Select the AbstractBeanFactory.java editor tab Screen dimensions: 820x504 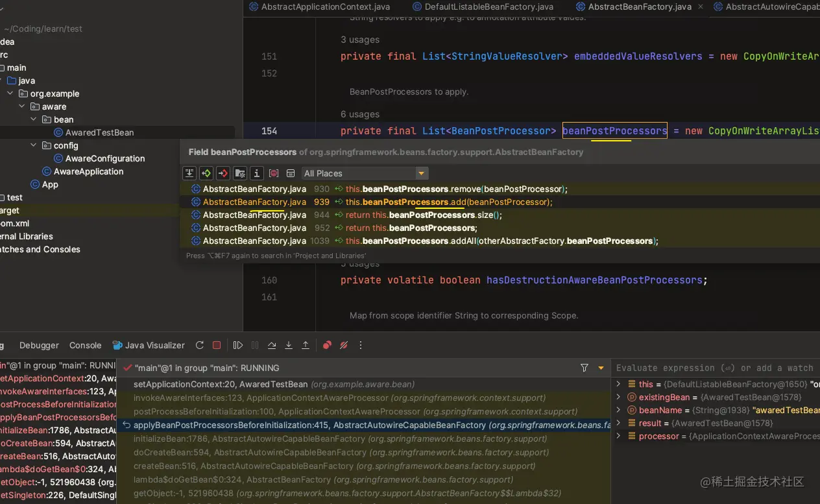tap(633, 6)
